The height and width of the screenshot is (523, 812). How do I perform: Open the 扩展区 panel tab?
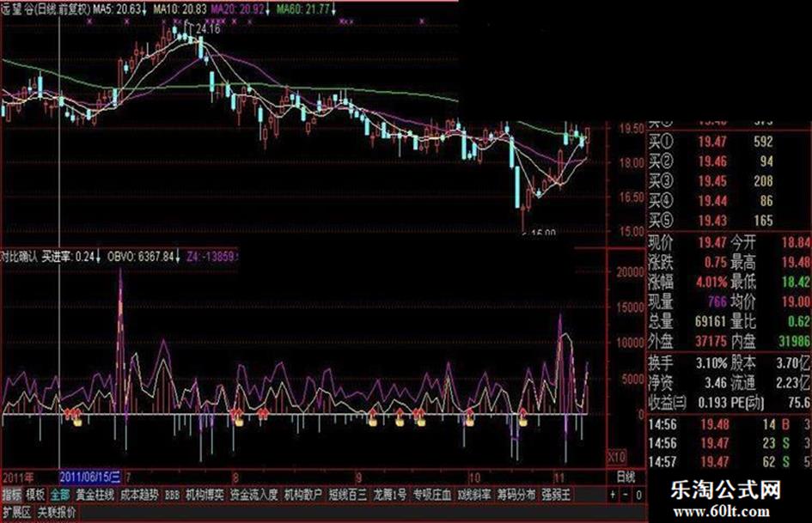click(16, 513)
